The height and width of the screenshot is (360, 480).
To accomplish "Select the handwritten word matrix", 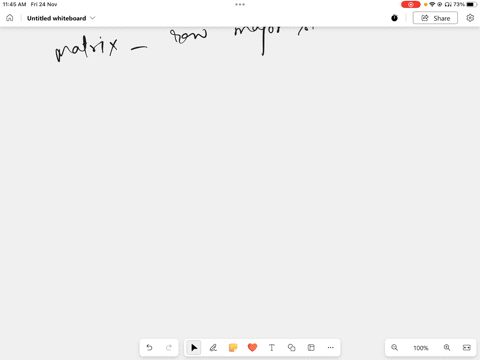I will coord(87,49).
